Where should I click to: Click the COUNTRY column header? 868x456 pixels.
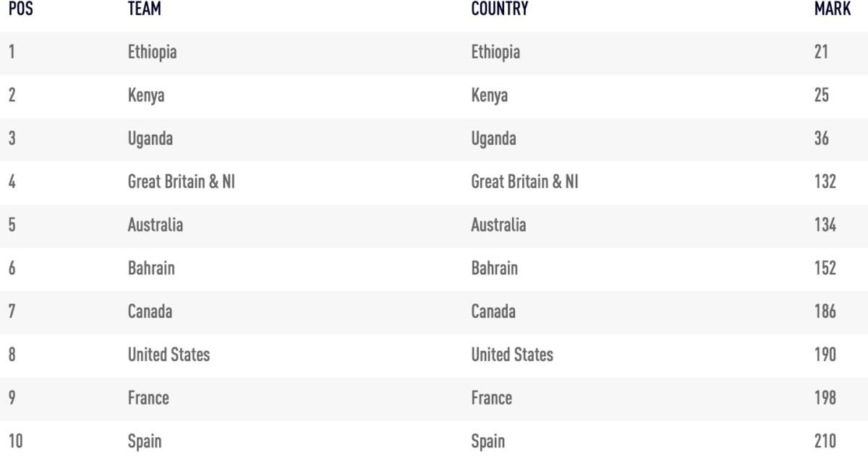(x=499, y=9)
